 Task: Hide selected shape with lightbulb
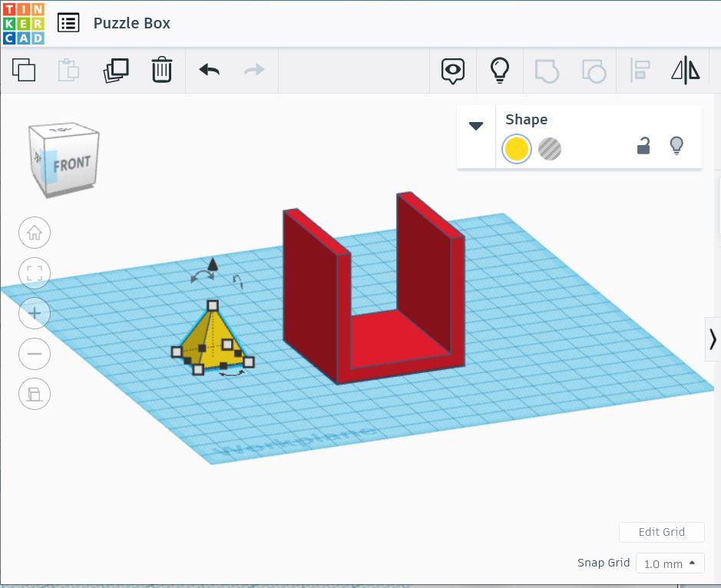[676, 146]
